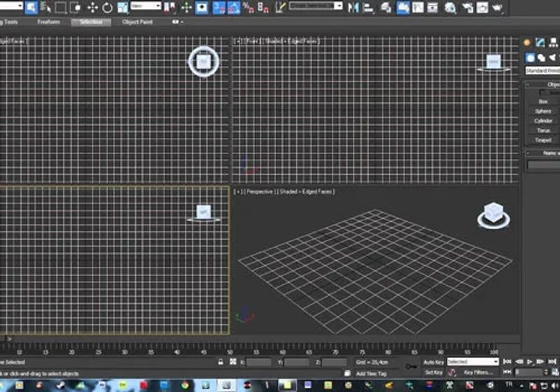Open Reference Coordinate System dropdown

click(146, 6)
